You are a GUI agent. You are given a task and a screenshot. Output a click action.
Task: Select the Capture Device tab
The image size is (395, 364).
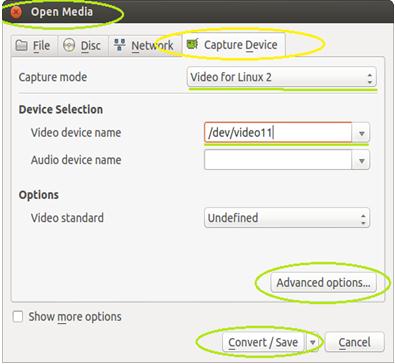233,45
